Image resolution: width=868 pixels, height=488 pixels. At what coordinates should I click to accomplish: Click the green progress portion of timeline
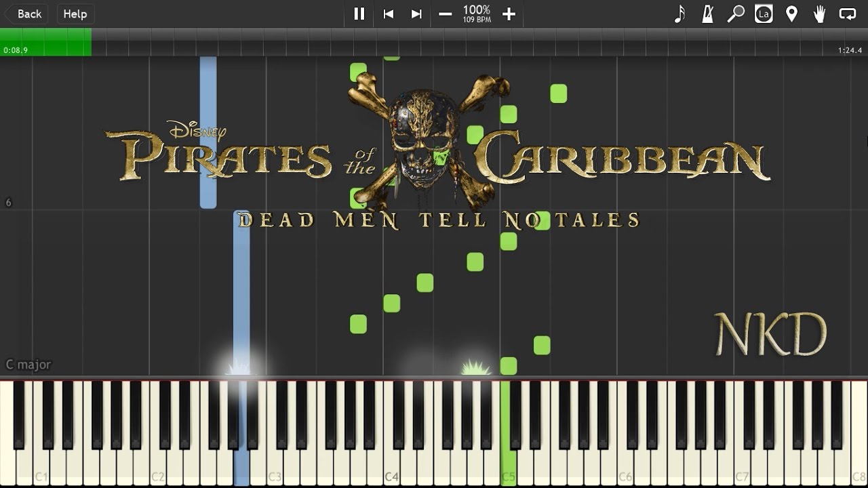click(45, 42)
